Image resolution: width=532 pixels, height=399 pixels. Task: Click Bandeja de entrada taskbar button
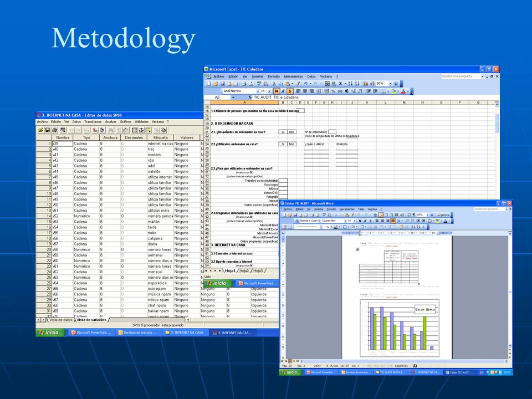tap(138, 333)
